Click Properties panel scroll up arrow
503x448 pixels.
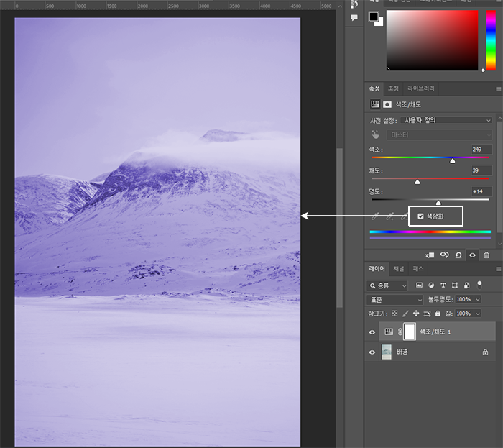pyautogui.click(x=500, y=119)
